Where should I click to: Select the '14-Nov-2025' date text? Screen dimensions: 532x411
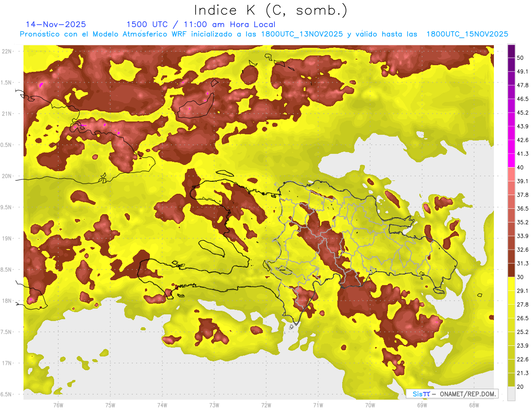pos(56,24)
